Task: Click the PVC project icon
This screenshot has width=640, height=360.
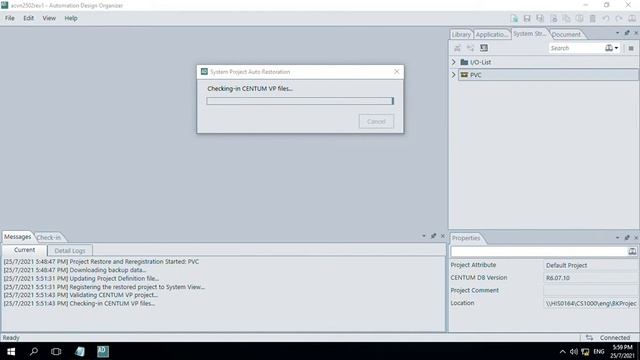Action: [464, 75]
